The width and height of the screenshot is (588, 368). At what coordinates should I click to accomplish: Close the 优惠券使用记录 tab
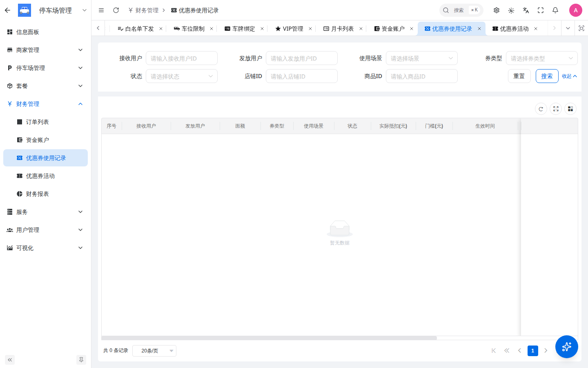click(x=479, y=29)
